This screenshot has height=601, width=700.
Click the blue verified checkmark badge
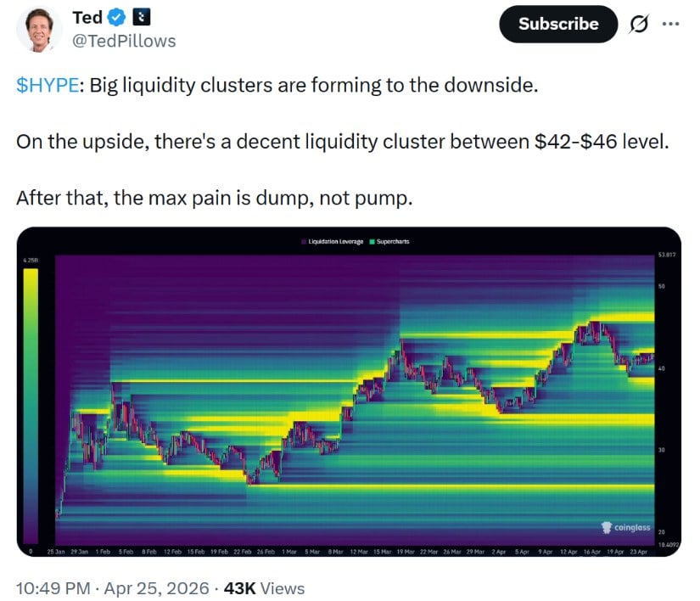[116, 18]
